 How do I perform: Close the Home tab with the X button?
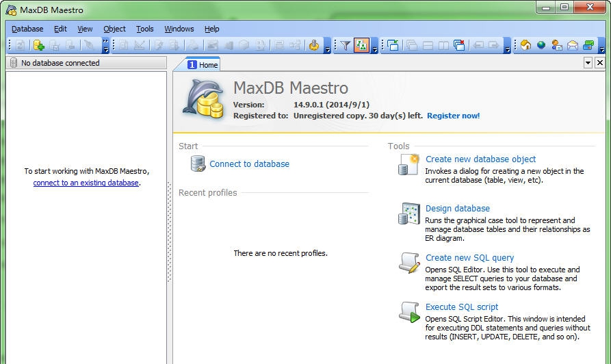pyautogui.click(x=600, y=63)
